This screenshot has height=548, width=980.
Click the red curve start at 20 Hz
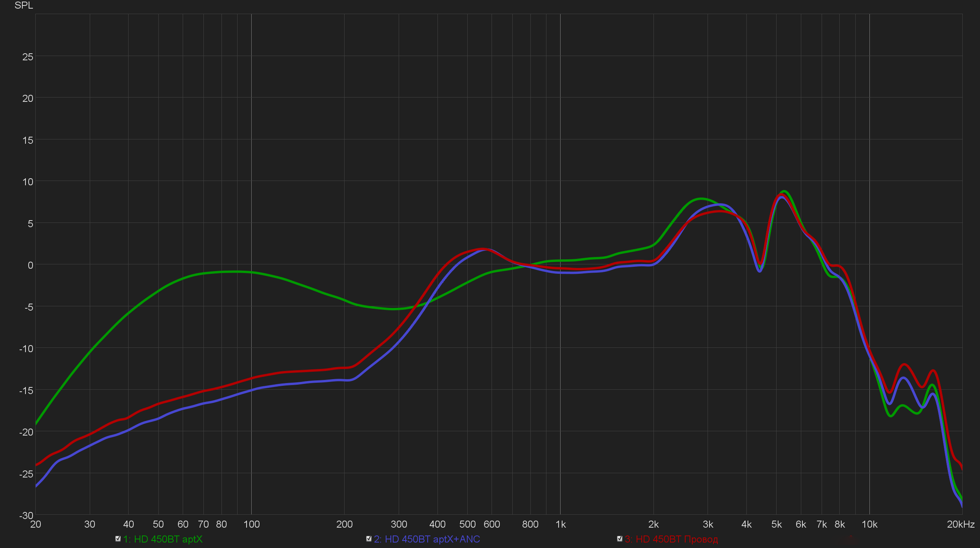pos(37,465)
